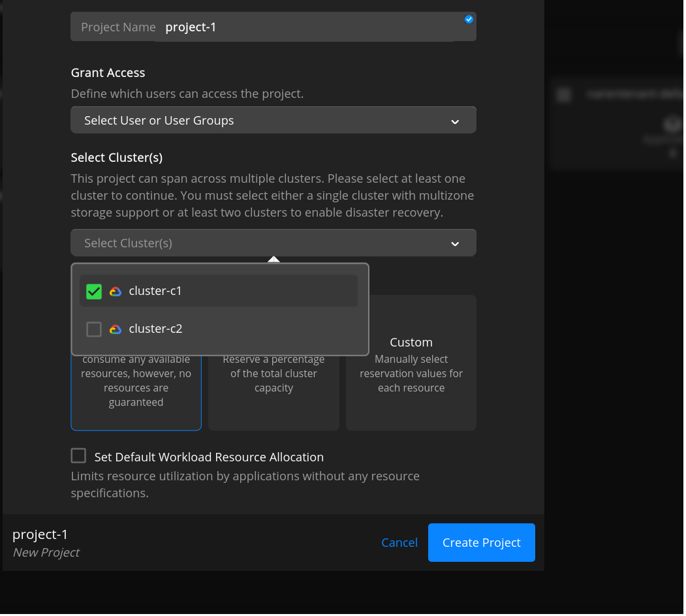Check the cluster-c2 checkbox
The width and height of the screenshot is (686, 616).
coord(94,330)
